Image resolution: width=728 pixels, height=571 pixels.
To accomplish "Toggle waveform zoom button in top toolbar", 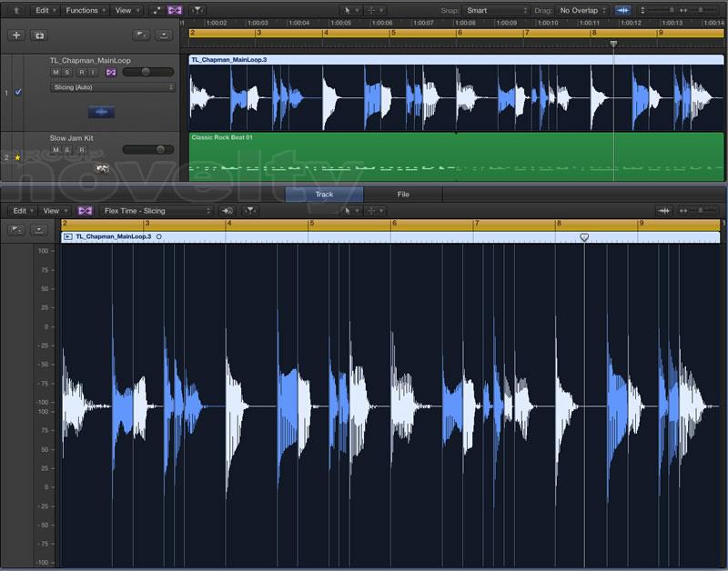I will tap(622, 10).
